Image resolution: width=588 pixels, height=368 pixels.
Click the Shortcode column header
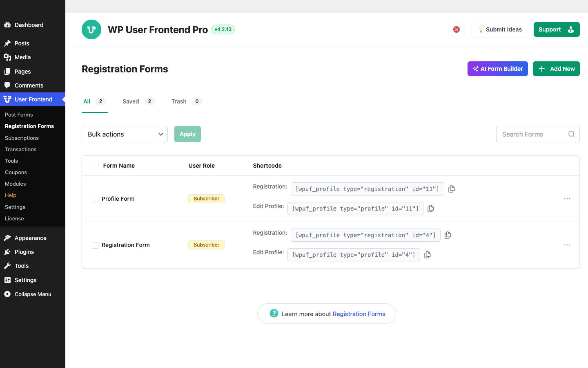pyautogui.click(x=267, y=166)
